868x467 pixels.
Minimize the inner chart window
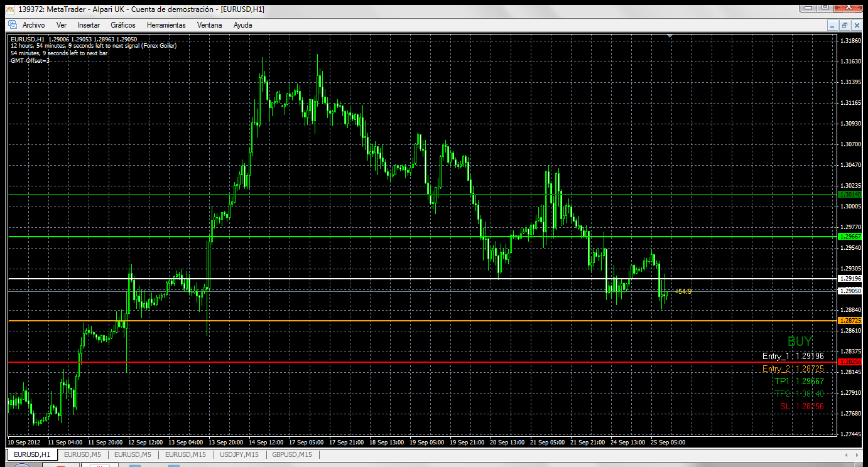tap(833, 25)
